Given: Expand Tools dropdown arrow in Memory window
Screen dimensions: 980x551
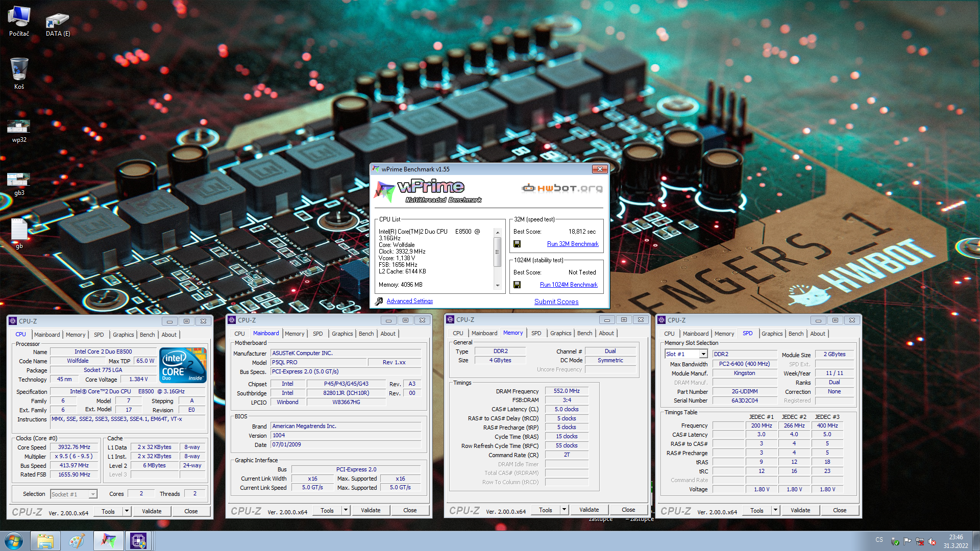Looking at the screenshot, I should [x=564, y=510].
